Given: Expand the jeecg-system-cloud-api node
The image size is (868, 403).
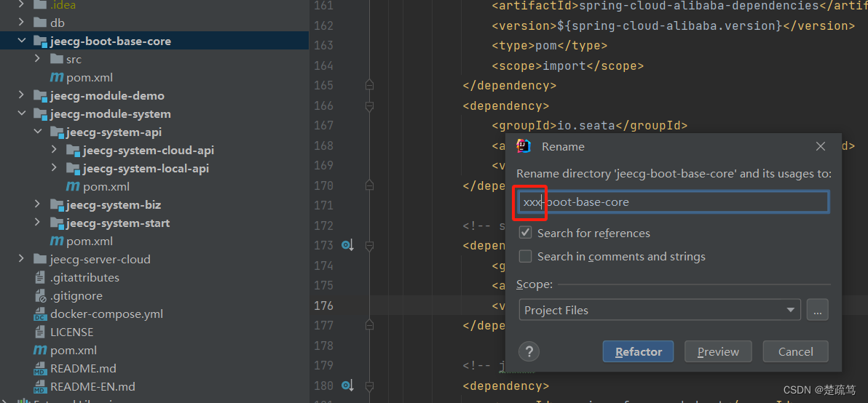Looking at the screenshot, I should point(54,151).
